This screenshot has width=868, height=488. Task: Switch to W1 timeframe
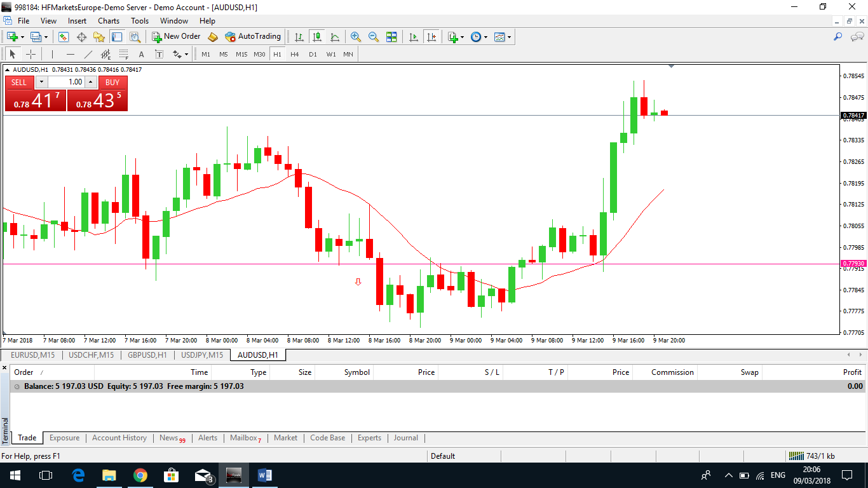[331, 54]
